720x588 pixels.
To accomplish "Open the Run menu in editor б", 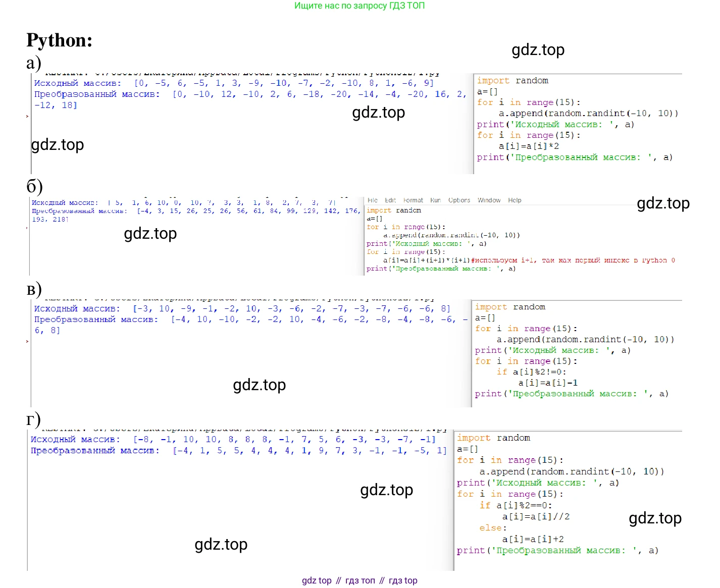I will 435,200.
